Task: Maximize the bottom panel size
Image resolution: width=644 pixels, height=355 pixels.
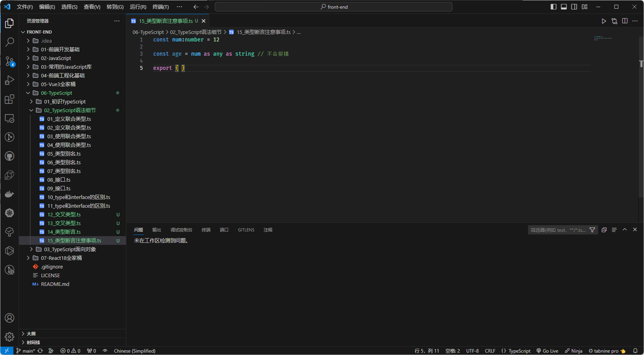Action: [x=625, y=229]
